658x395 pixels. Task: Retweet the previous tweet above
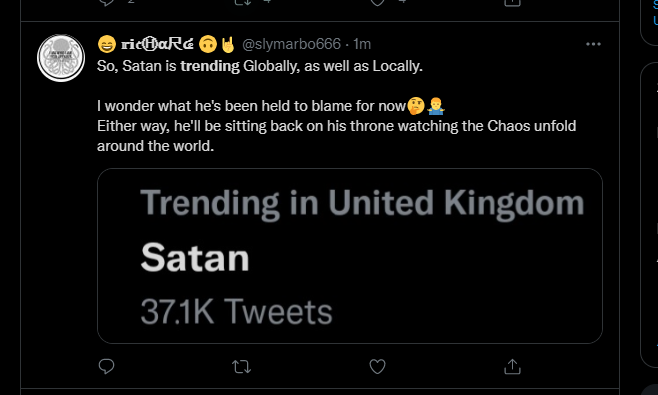point(242,3)
